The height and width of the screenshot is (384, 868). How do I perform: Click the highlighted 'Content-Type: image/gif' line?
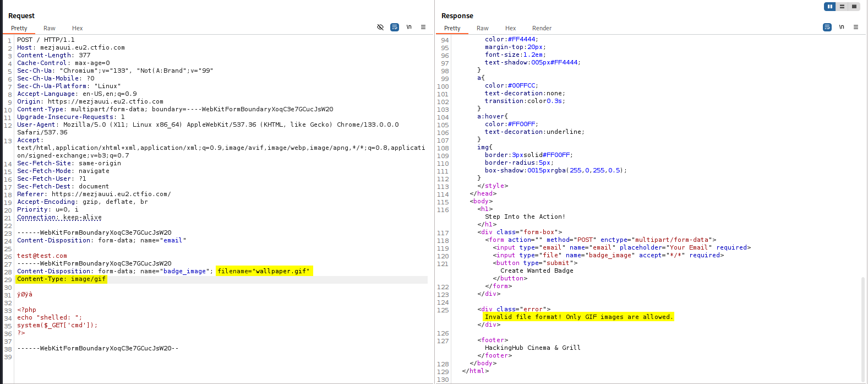(62, 279)
